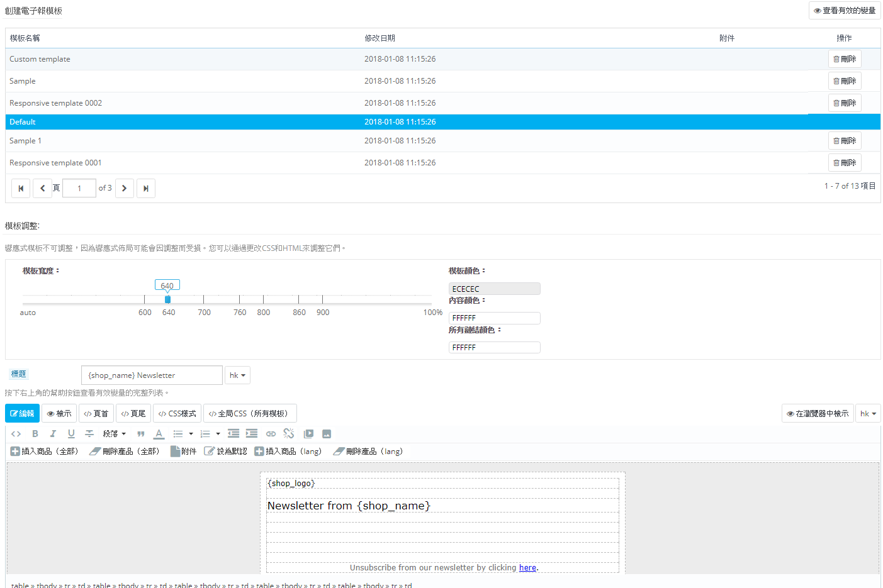Click the template width slider handle

[x=167, y=299]
